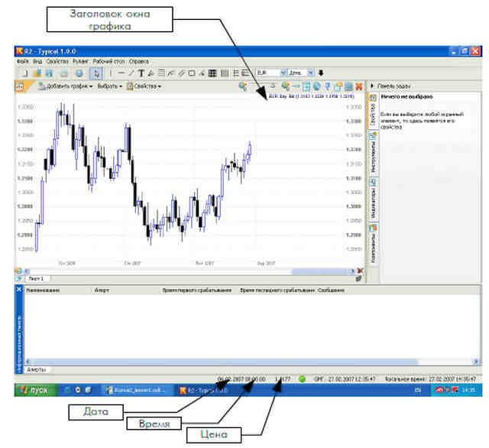The height and width of the screenshot is (448, 489).
Task: Click the blue question mark help icon
Action: tap(327, 86)
